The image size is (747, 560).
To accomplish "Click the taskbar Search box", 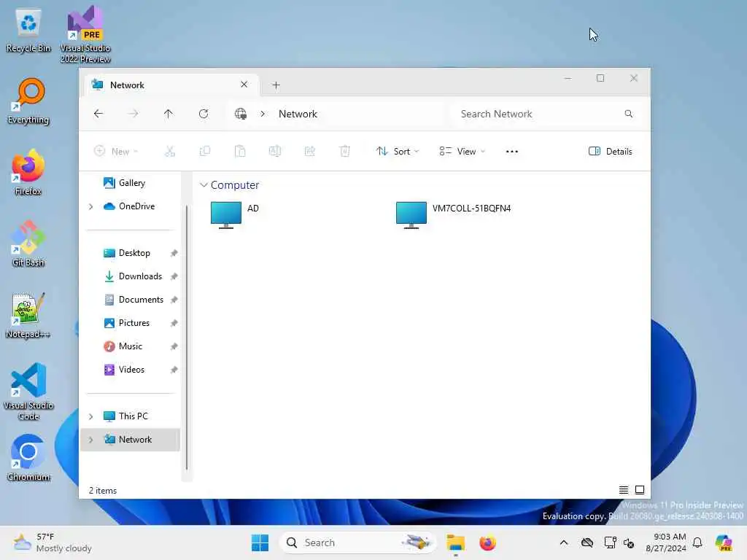I will pos(357,542).
